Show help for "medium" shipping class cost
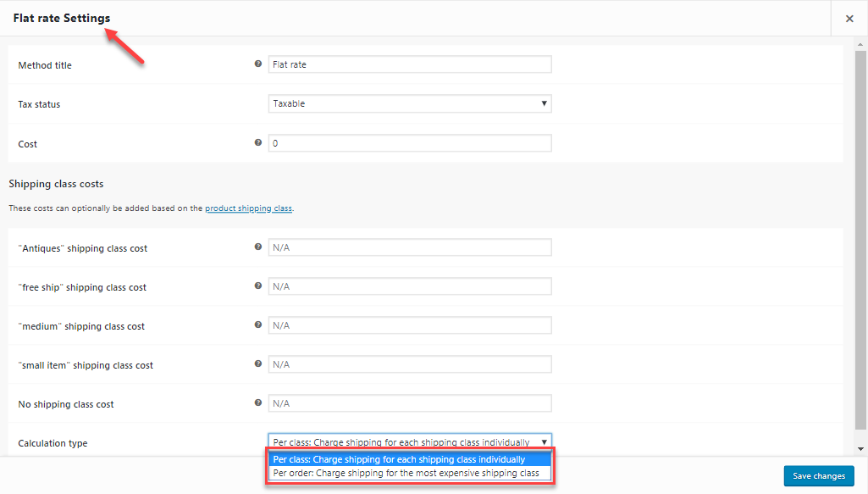Viewport: 868px width, 494px height. (x=258, y=325)
